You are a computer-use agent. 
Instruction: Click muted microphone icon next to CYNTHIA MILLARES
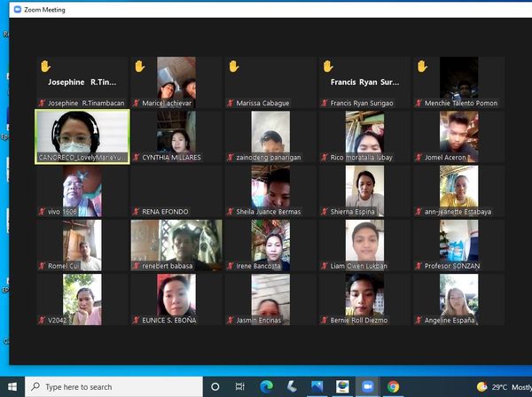pyautogui.click(x=136, y=158)
